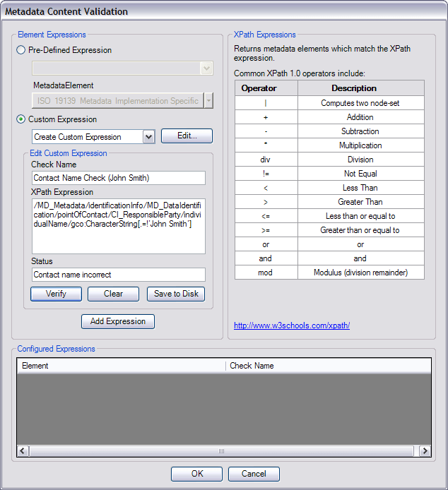
Task: Click the 'XPath Expressions' group title
Action: [265, 35]
